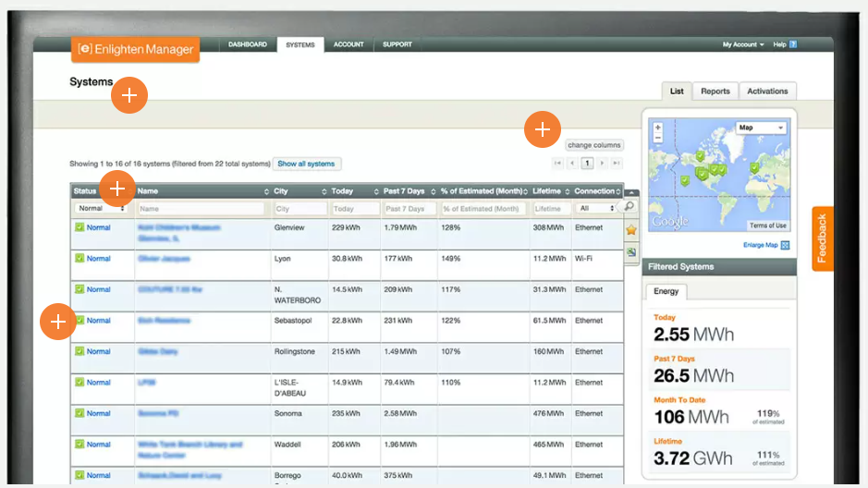Screen dimensions: 868x488
Task: Sort the table by the Today column
Action: click(x=354, y=191)
